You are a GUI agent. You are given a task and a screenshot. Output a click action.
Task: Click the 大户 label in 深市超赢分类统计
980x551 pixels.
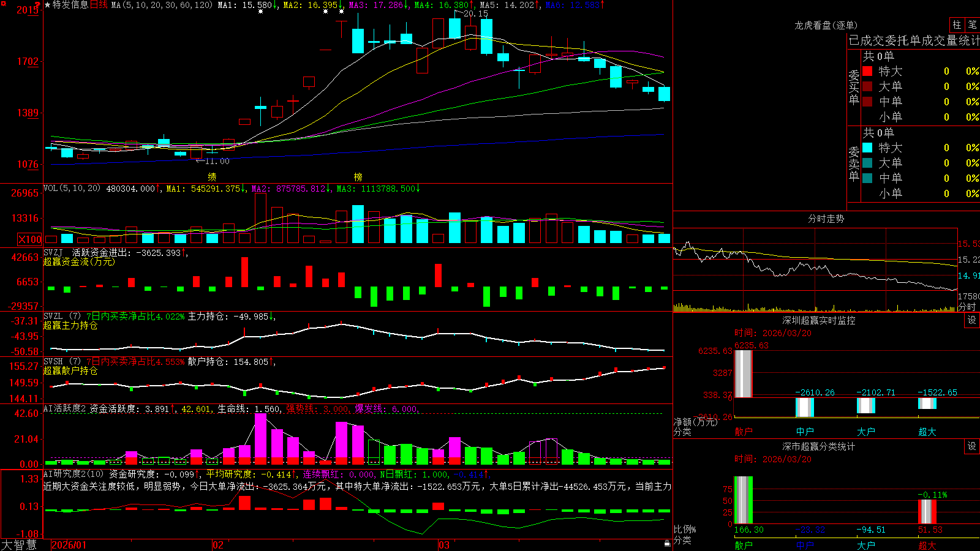click(866, 545)
